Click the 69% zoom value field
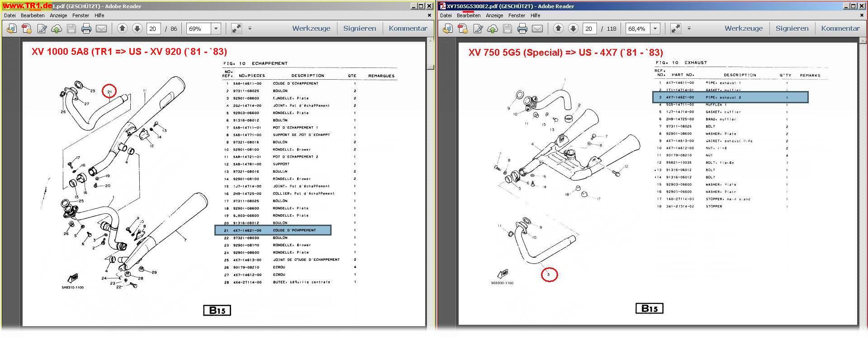Screen dimensions: 868x337 pos(199,29)
